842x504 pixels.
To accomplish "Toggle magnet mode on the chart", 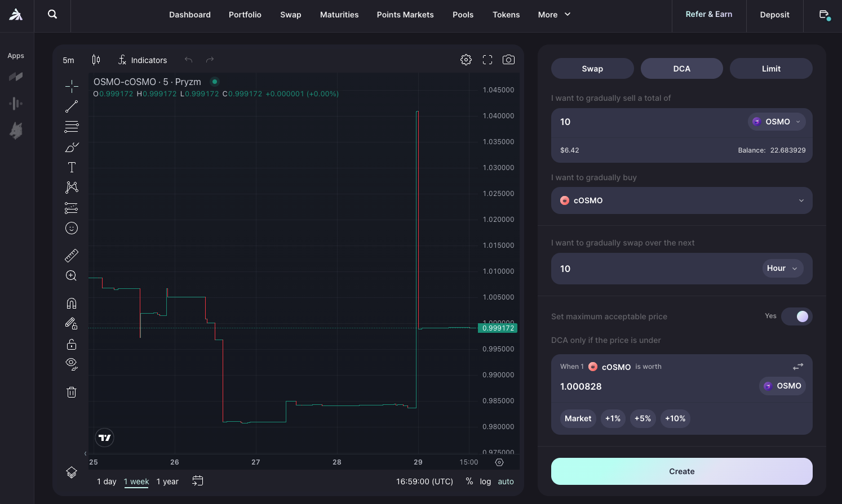I will tap(72, 304).
